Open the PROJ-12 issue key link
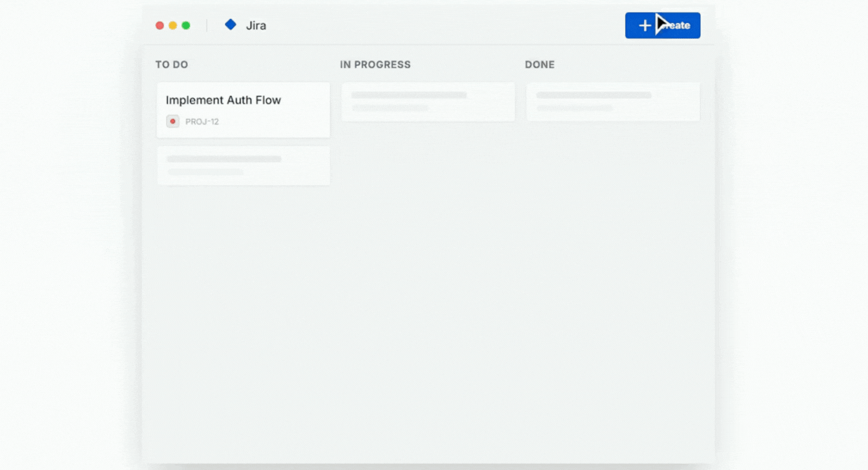 pyautogui.click(x=202, y=122)
